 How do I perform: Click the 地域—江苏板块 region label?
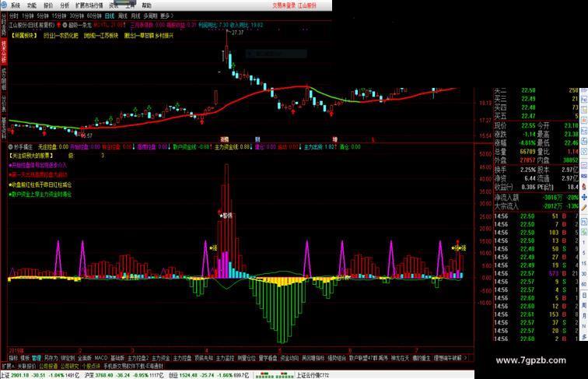click(x=101, y=36)
